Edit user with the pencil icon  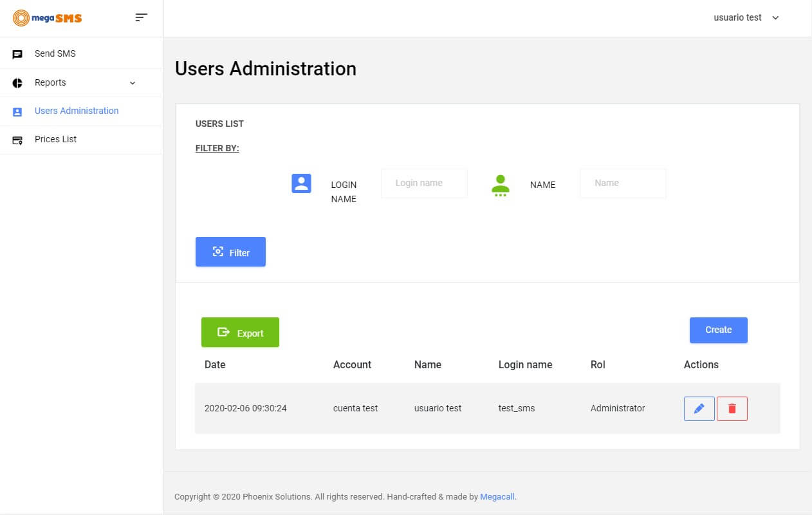[x=699, y=409]
